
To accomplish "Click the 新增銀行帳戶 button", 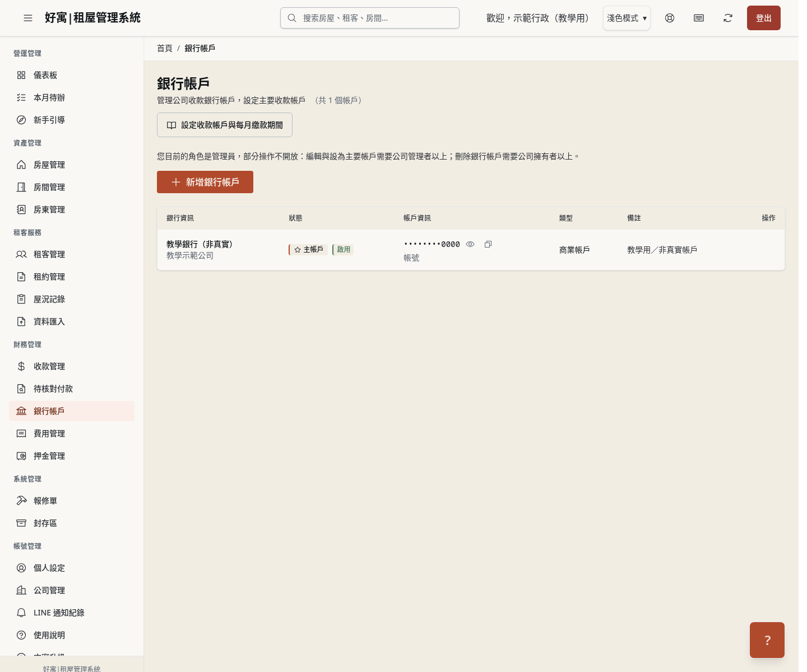I will click(x=205, y=182).
